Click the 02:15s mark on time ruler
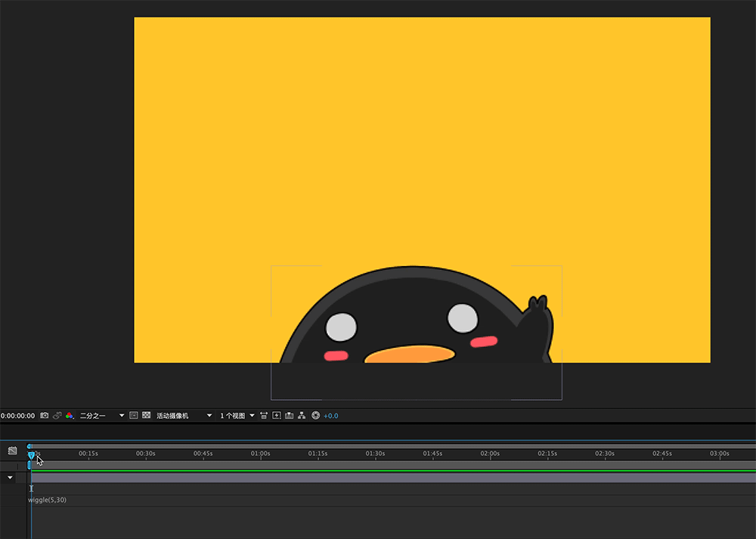This screenshot has width=756, height=539. pos(547,453)
